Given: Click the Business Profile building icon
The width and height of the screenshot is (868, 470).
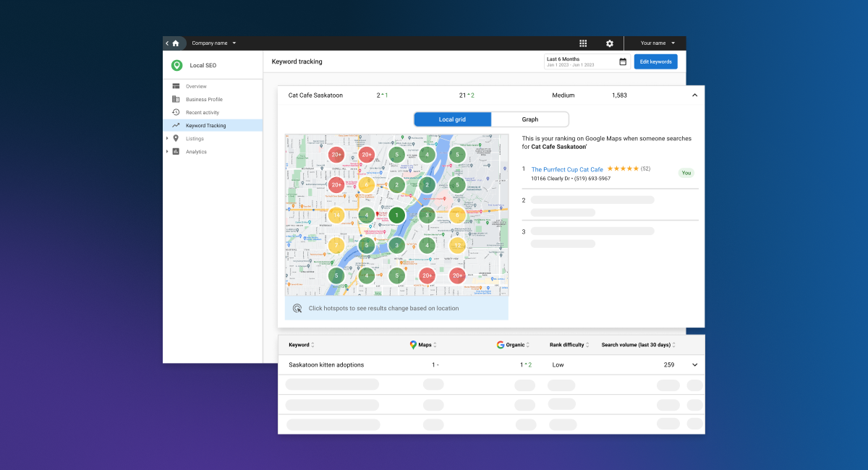Looking at the screenshot, I should tap(176, 99).
